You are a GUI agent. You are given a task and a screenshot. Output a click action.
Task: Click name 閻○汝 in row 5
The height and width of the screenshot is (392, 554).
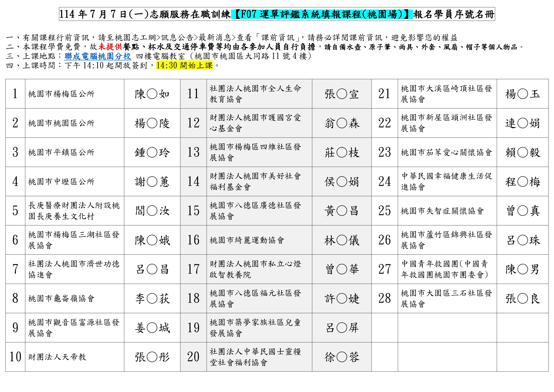tap(152, 211)
